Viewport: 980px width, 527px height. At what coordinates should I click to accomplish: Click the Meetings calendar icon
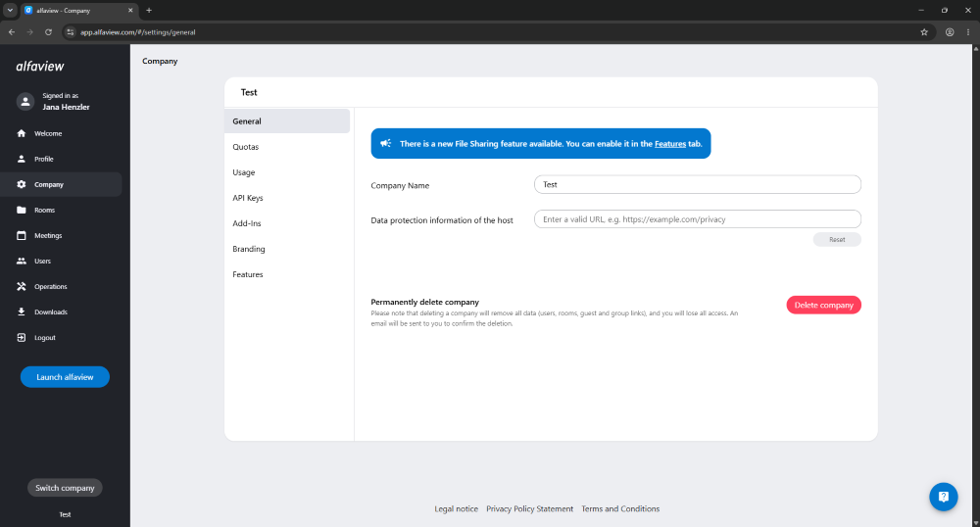click(x=22, y=235)
